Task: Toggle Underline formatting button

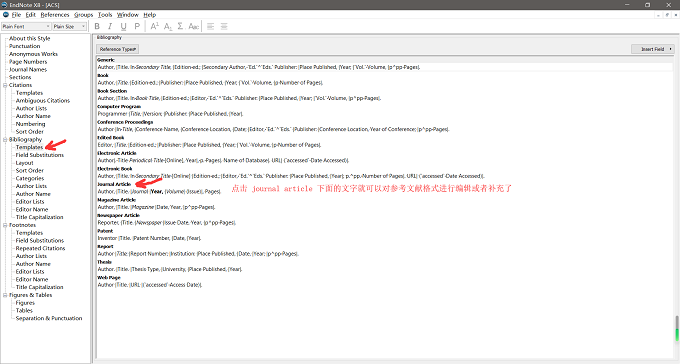Action: [x=124, y=26]
